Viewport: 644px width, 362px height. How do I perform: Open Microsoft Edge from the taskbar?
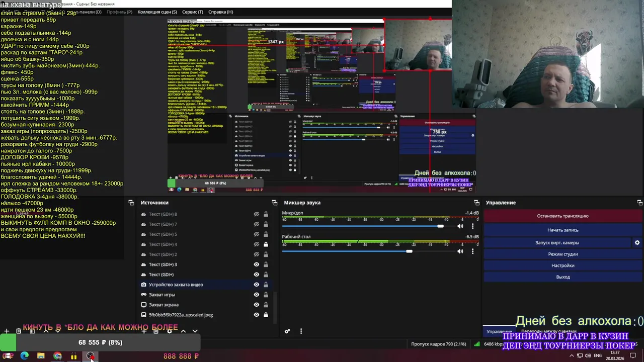coord(24,356)
